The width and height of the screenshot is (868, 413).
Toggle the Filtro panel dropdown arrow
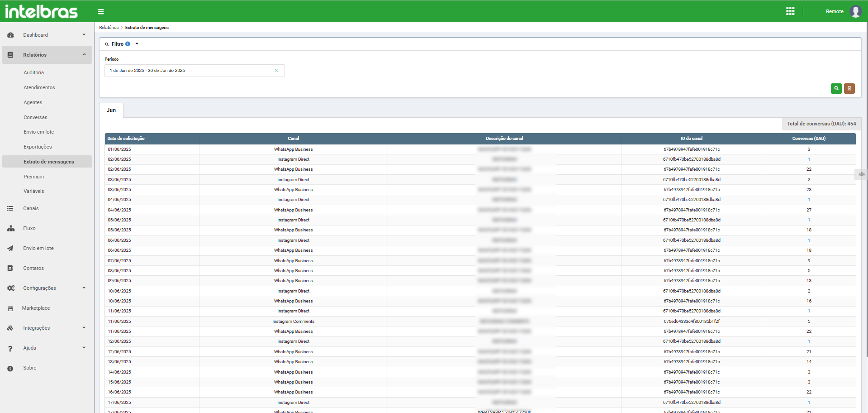tap(137, 44)
